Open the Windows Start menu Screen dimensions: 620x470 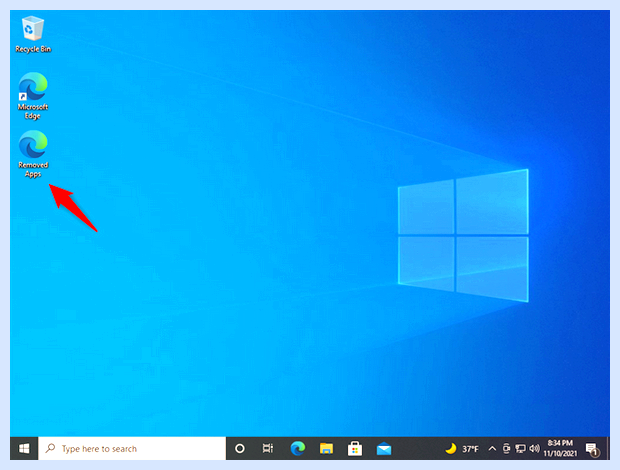click(24, 449)
